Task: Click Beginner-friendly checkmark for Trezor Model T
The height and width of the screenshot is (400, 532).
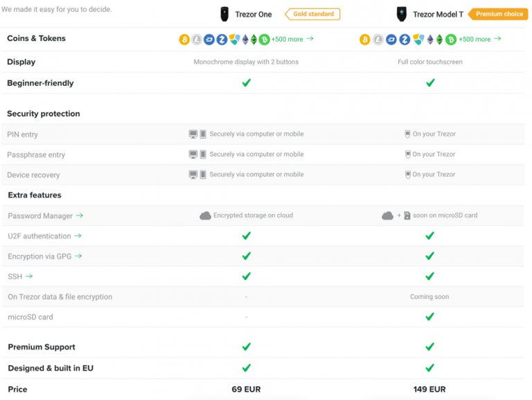Action: coord(430,82)
